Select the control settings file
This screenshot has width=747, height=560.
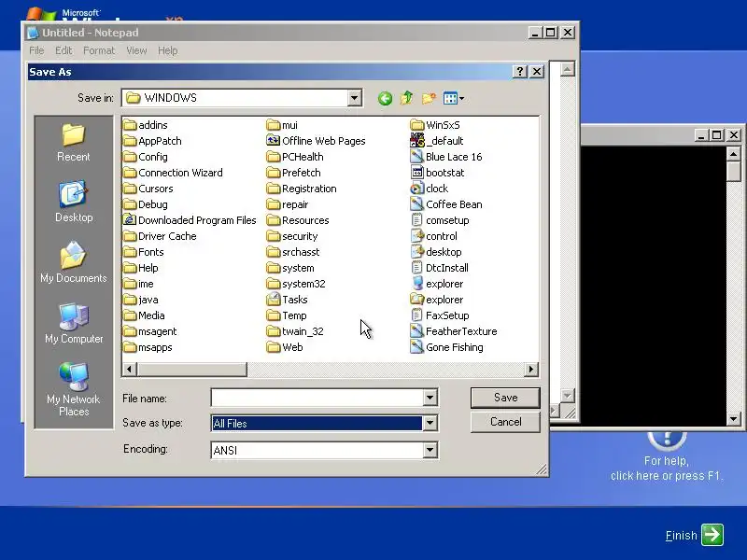[433, 236]
